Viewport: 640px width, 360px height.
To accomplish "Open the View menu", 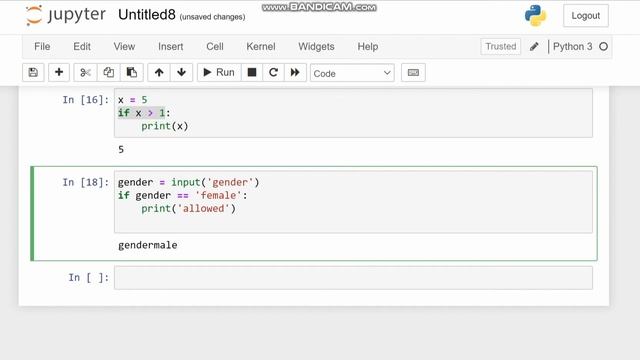I will (x=124, y=47).
